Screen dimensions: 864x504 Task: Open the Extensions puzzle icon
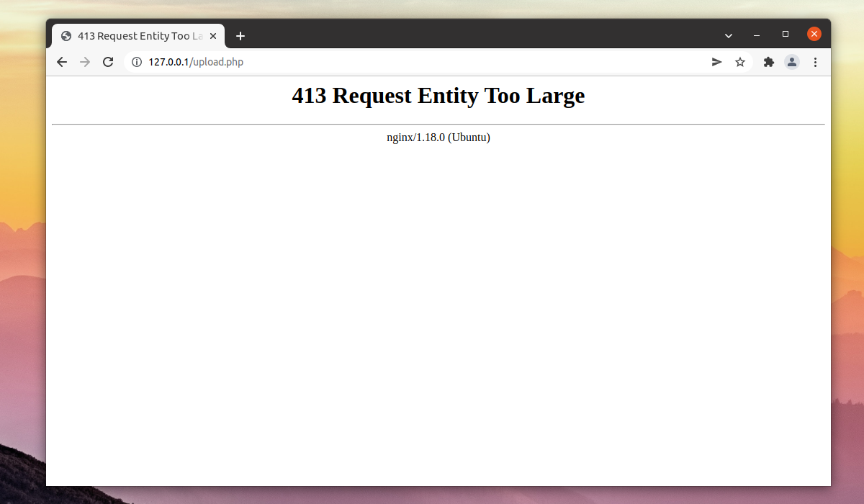[x=769, y=62]
